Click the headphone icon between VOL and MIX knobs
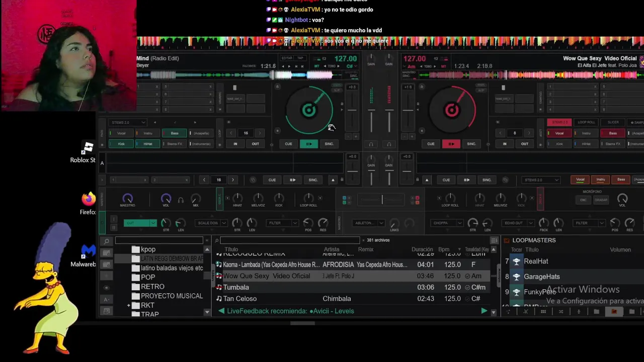Viewport: 644px width, 362px height. [181, 200]
